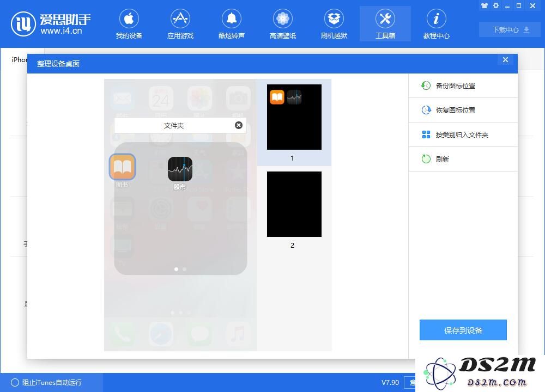Click 保存到设备 save to device button
This screenshot has width=545, height=392.
point(463,330)
